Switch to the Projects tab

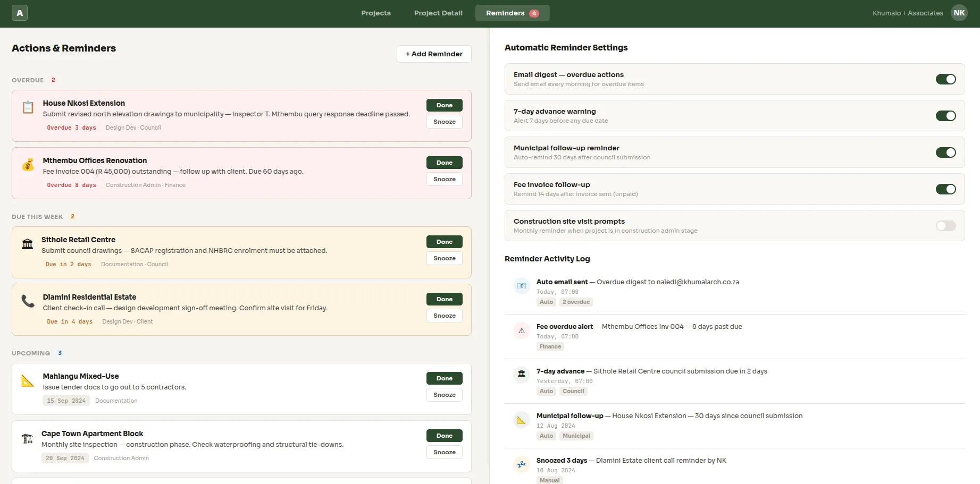point(375,13)
